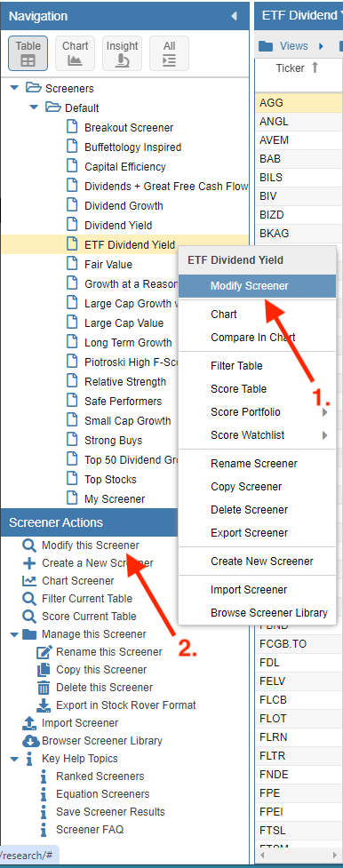Click the Modify this Screener link

(x=91, y=545)
